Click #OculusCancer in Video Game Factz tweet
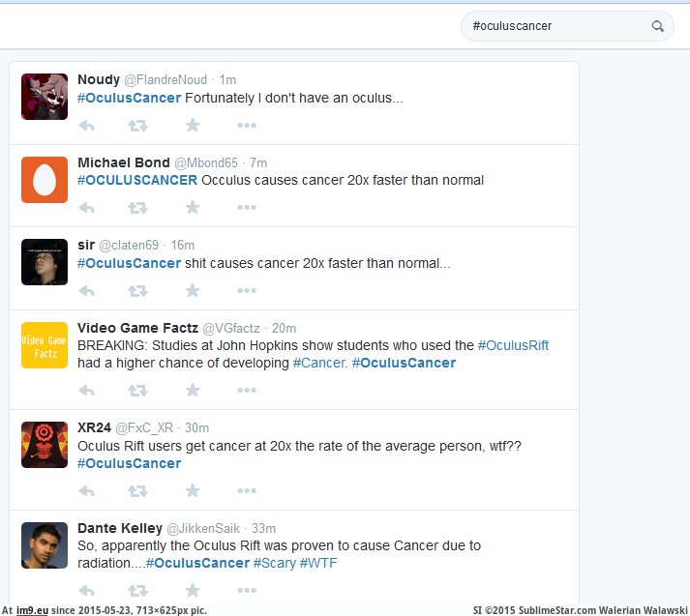 point(404,364)
